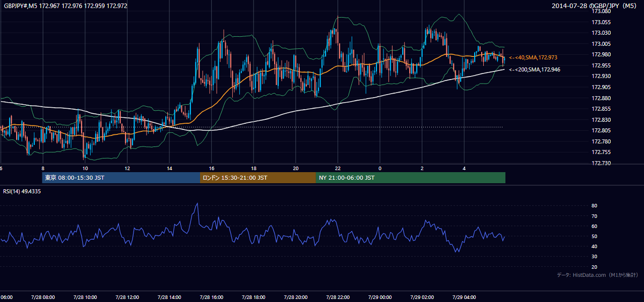Click RSI scale value 30
Image resolution: width=644 pixels, height=302 pixels.
pyautogui.click(x=595, y=257)
